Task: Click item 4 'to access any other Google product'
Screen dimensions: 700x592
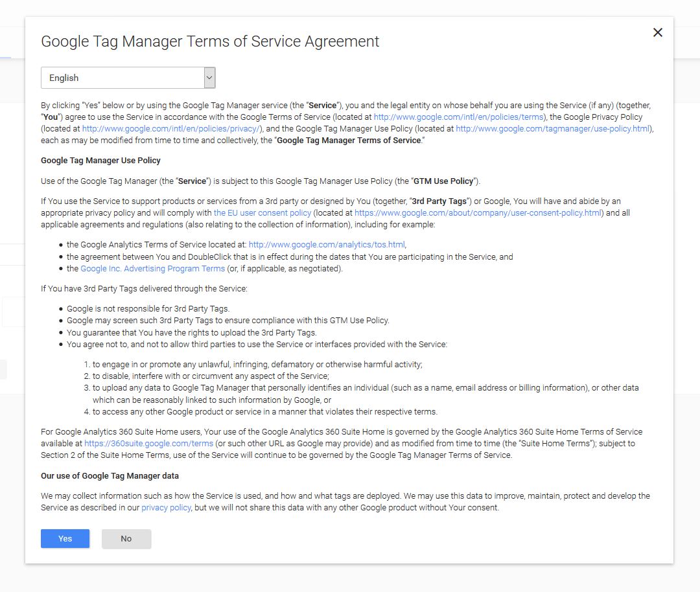Action: (x=264, y=412)
